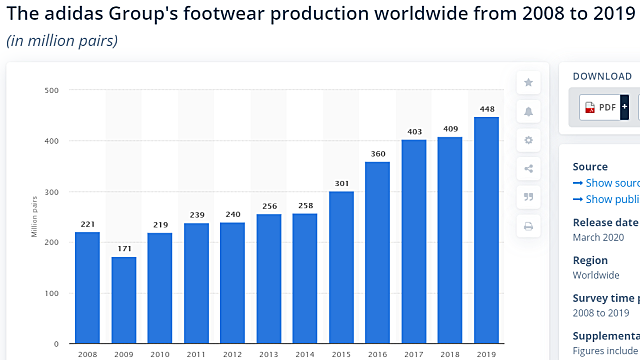The width and height of the screenshot is (640, 360).
Task: Click the share icon
Action: [529, 169]
